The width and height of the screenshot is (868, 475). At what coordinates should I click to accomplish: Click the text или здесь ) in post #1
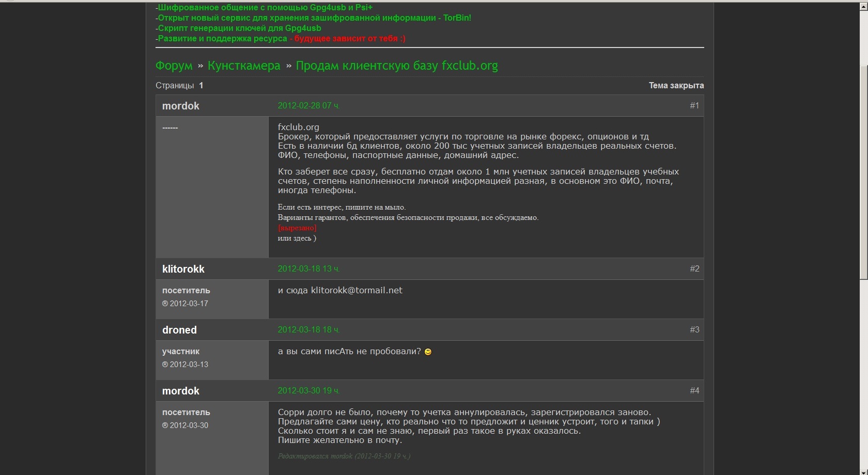(297, 238)
